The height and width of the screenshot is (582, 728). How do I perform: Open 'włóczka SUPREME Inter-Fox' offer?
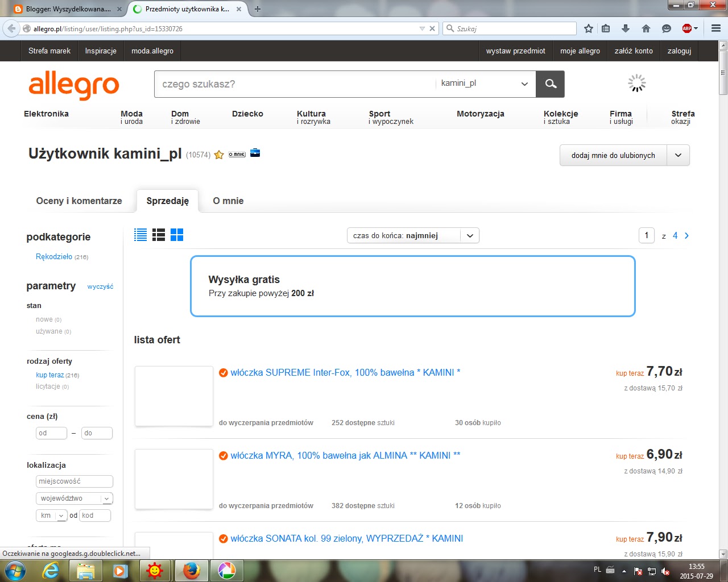345,372
